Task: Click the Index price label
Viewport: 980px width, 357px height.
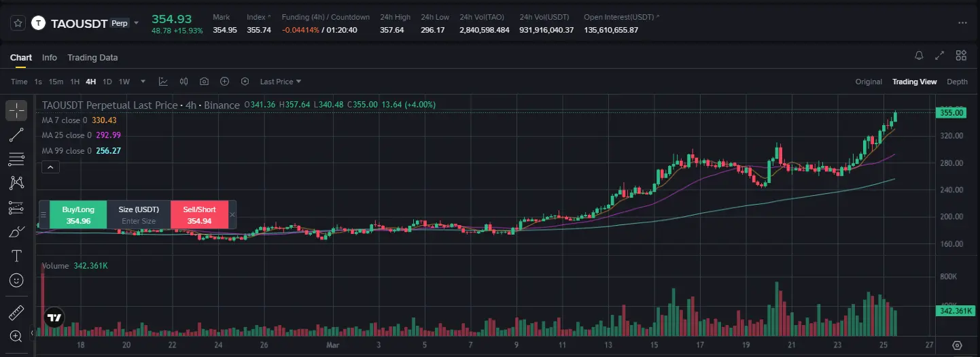Action: [x=256, y=17]
